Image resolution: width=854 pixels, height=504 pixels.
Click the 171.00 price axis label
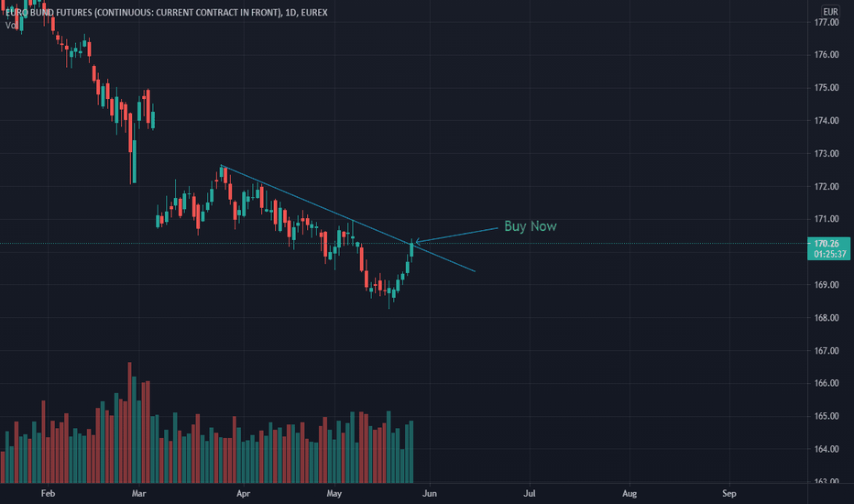pos(827,219)
